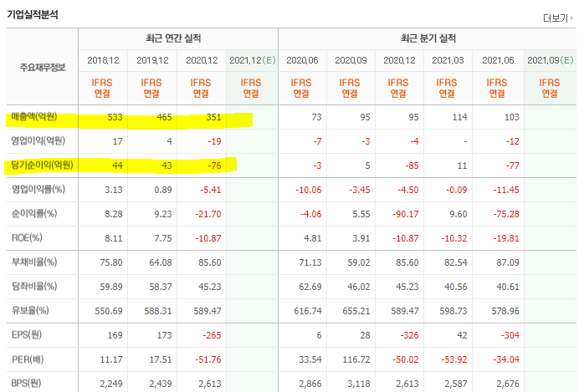Click the 최근 연간 실적 header
The image size is (584, 392).
[173, 38]
